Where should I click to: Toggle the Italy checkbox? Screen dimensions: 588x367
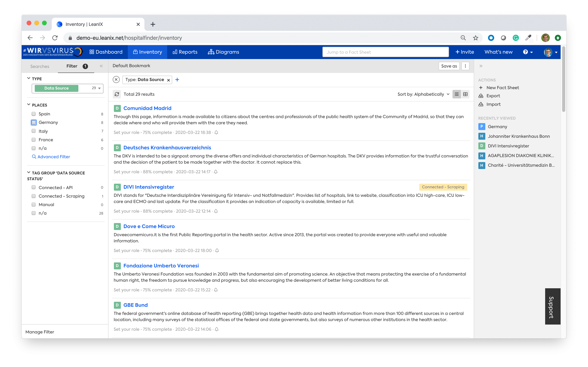pos(34,131)
